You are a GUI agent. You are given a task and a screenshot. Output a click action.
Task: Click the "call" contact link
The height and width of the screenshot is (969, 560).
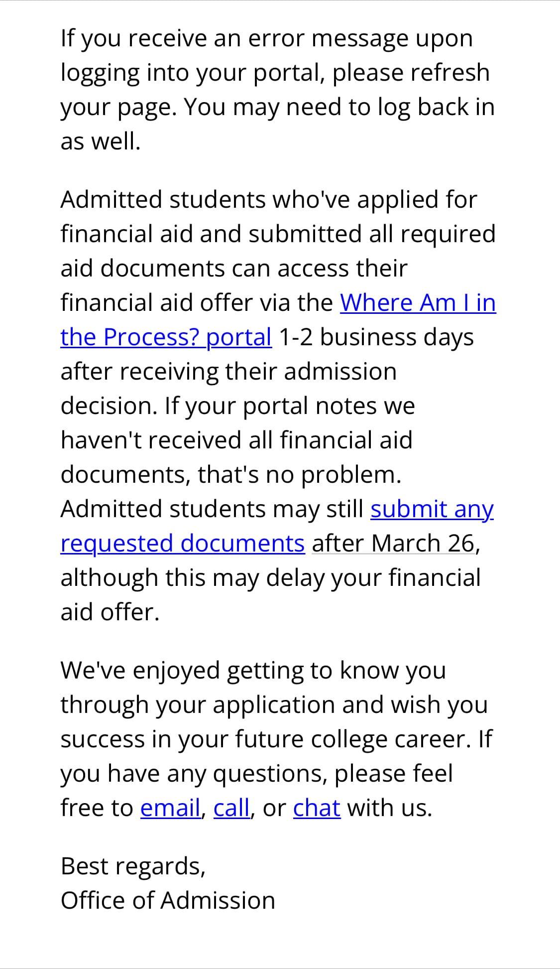231,808
